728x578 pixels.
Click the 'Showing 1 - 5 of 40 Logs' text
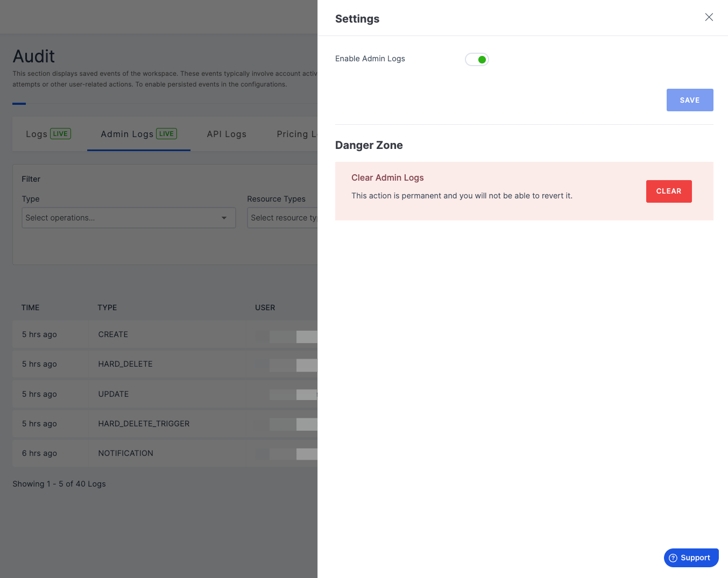(59, 484)
